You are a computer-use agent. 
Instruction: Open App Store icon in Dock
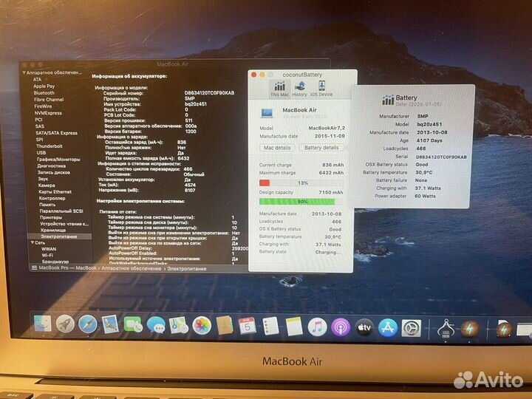point(388,328)
